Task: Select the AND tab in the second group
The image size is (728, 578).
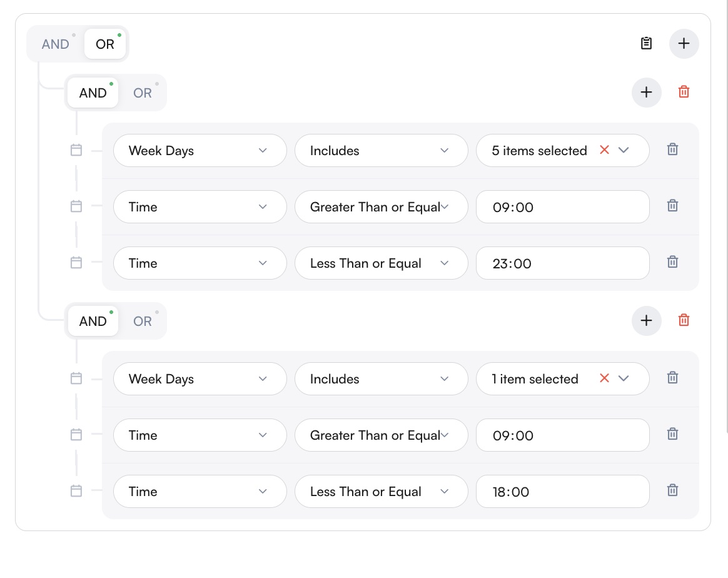Action: 93,321
